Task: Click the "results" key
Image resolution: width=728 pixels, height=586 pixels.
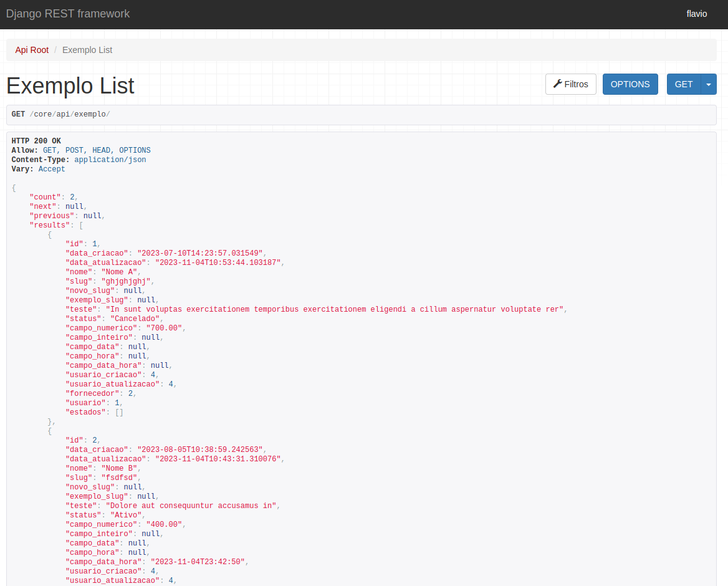Action: pos(49,225)
